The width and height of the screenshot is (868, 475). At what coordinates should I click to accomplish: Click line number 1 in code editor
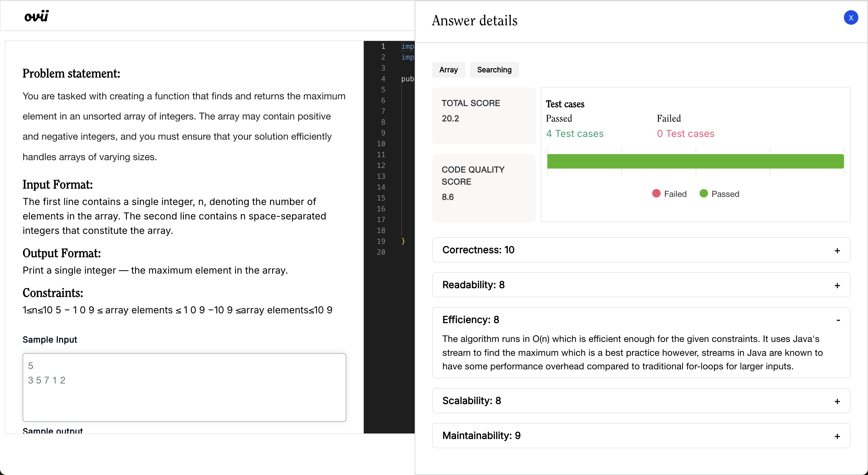pos(383,46)
